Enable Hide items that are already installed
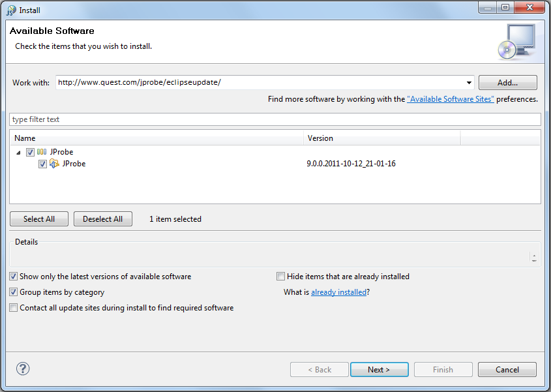This screenshot has height=392, width=551. click(x=280, y=277)
